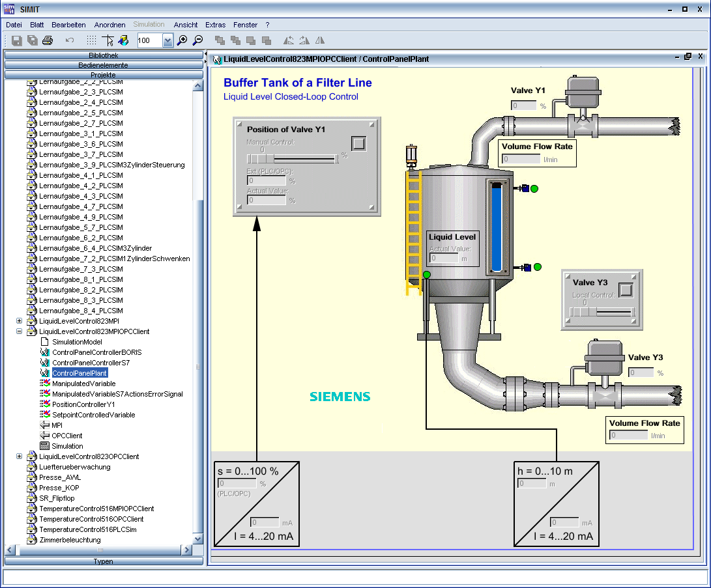
Task: Collapse the LiquidLevelControl823MPIOPCClient project node
Action: tap(19, 331)
